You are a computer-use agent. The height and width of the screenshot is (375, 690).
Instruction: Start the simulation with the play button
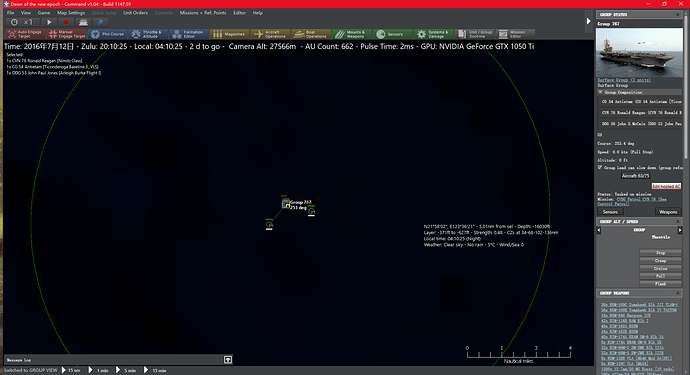tap(49, 22)
